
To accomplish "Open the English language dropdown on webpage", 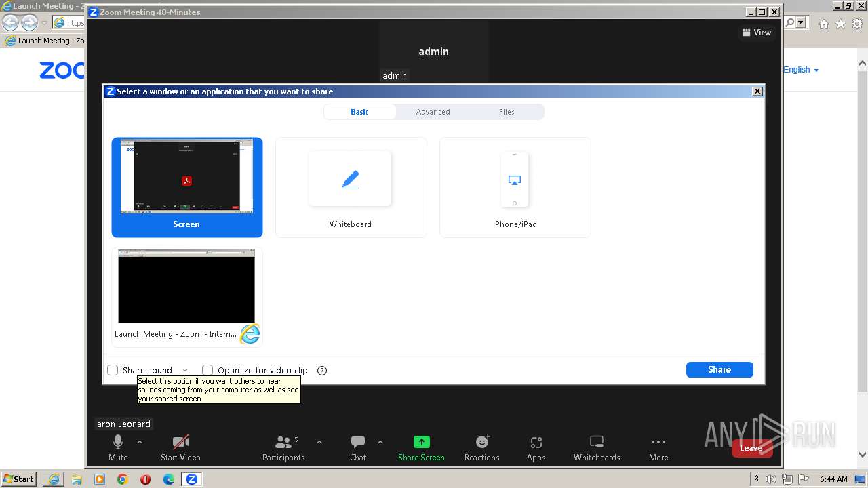I will point(801,70).
